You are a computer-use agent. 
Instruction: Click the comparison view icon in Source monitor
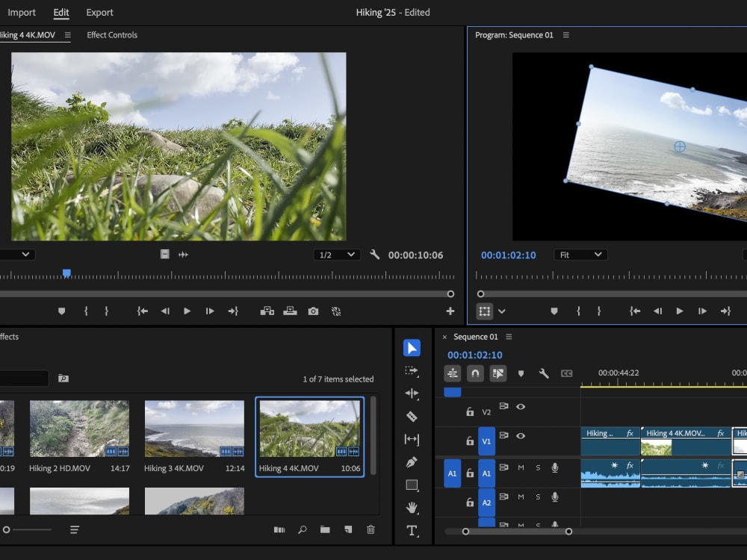[336, 311]
